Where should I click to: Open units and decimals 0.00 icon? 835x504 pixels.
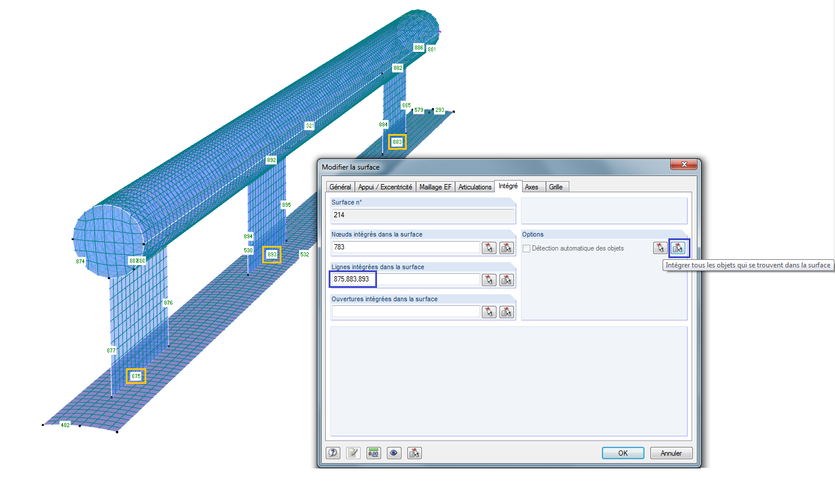pyautogui.click(x=374, y=453)
